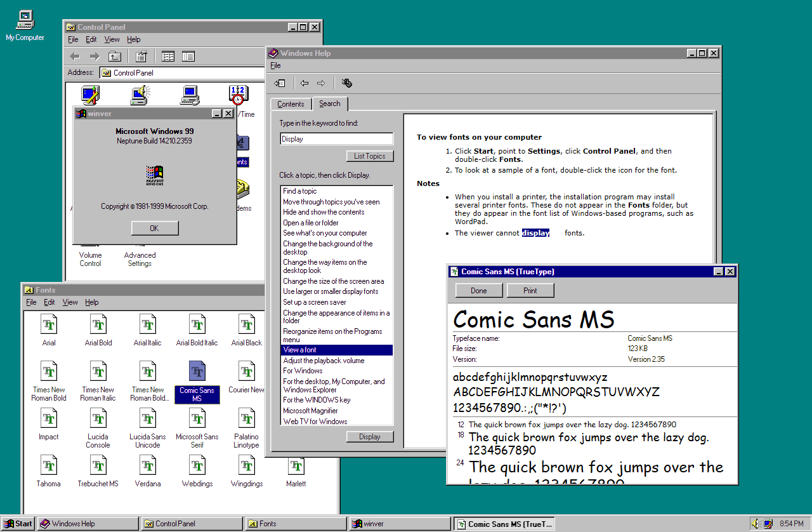Image resolution: width=812 pixels, height=532 pixels.
Task: Open the View menu in Fonts window
Action: [x=70, y=302]
